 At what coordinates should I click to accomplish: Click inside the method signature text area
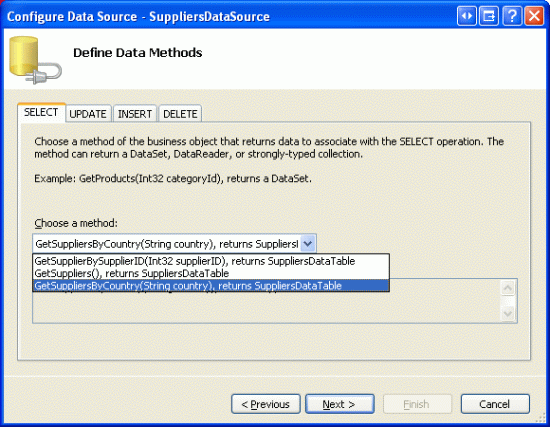click(x=267, y=307)
